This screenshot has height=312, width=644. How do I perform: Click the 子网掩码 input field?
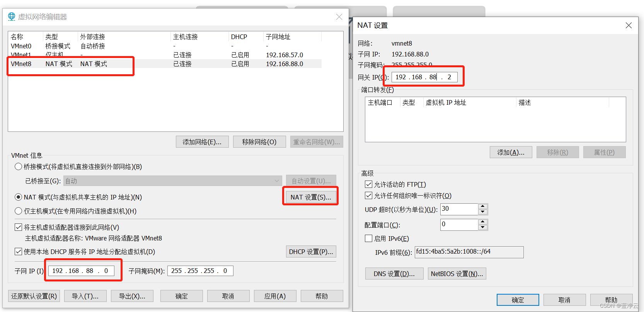click(x=200, y=271)
